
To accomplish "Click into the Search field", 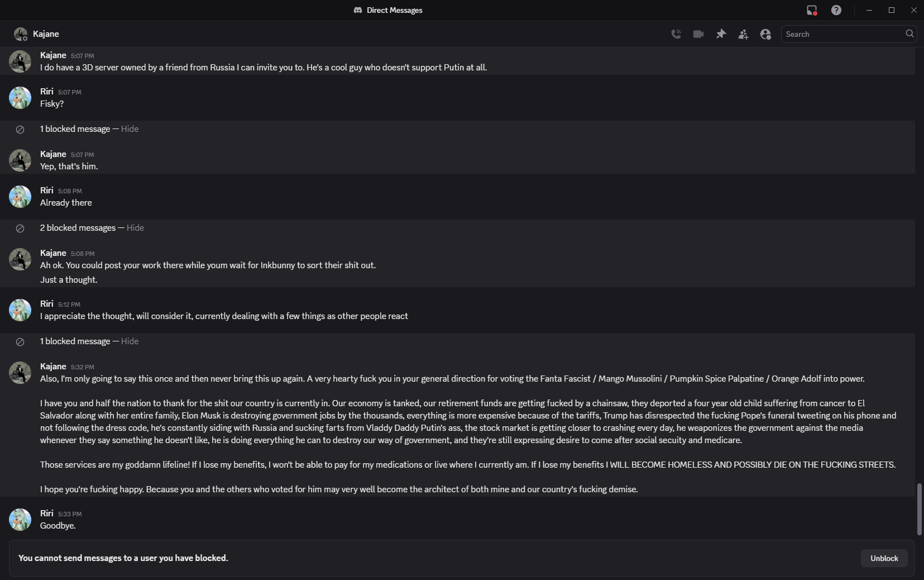I will point(843,34).
